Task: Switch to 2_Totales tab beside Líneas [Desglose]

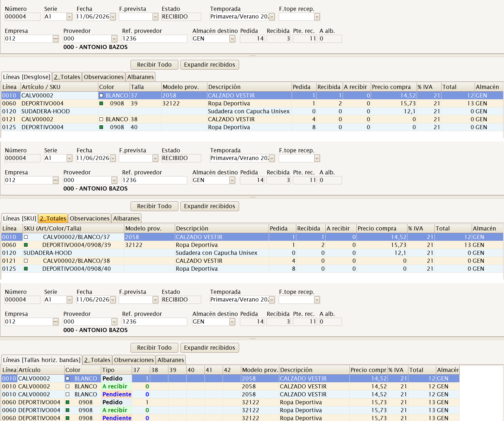Action: (x=67, y=77)
